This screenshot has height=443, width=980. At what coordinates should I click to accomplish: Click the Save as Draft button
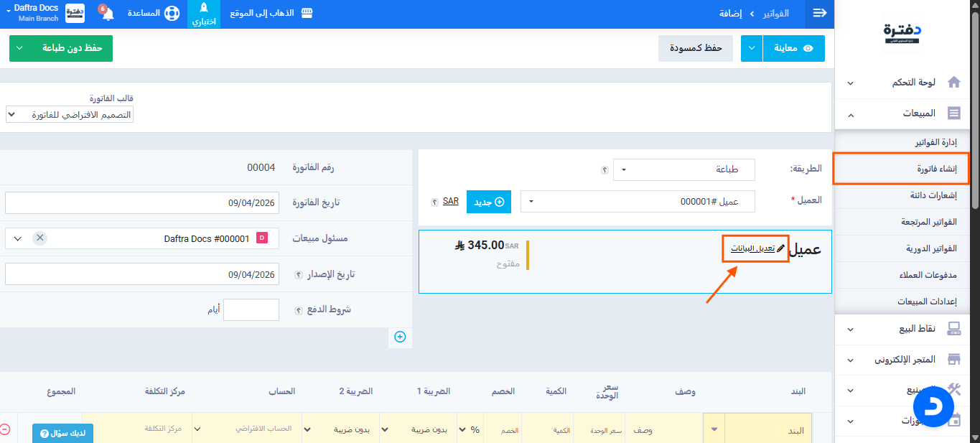pyautogui.click(x=695, y=48)
